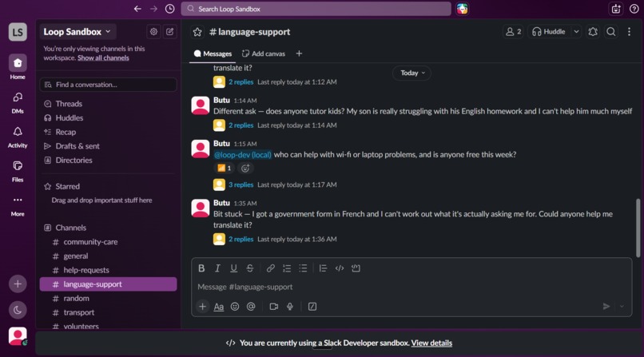The width and height of the screenshot is (644, 357).
Task: Toggle bulleted list formatting
Action: (x=303, y=268)
